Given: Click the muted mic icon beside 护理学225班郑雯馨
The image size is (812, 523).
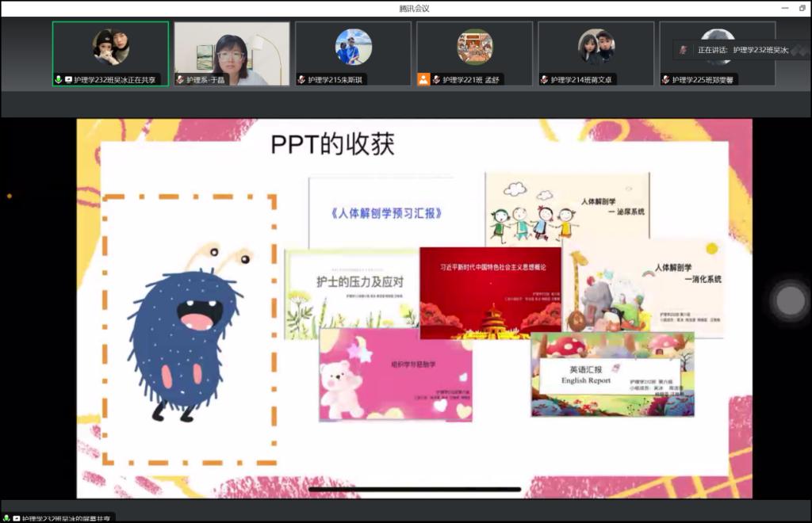Looking at the screenshot, I should [x=665, y=80].
